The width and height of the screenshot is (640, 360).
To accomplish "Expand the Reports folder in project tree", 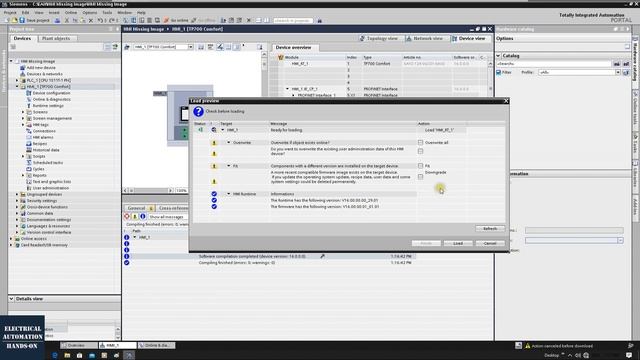I will [23, 175].
